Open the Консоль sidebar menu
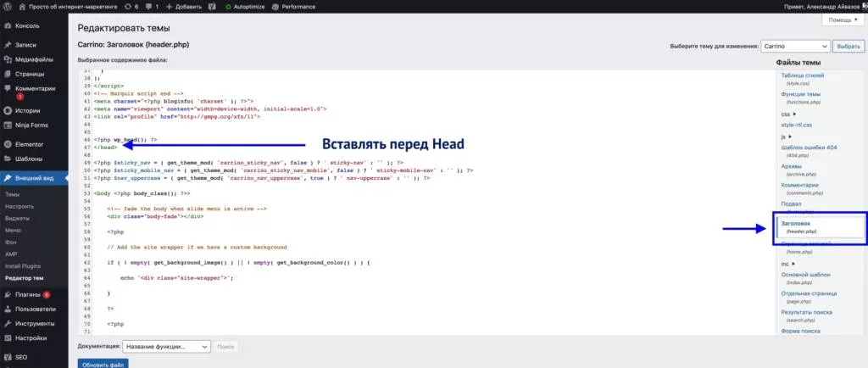This screenshot has height=368, width=868. [x=34, y=25]
